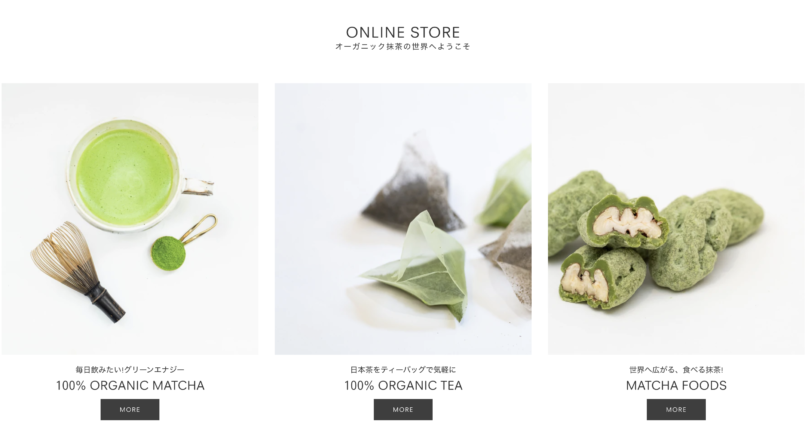Open the MATCHA FOODS title link
The height and width of the screenshot is (441, 808).
[676, 385]
